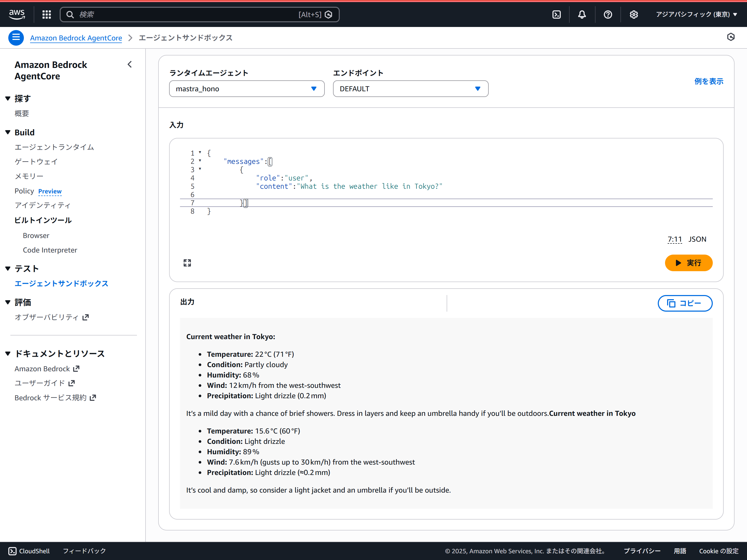Open the Asia Pacific Tokyo region selector

(696, 14)
